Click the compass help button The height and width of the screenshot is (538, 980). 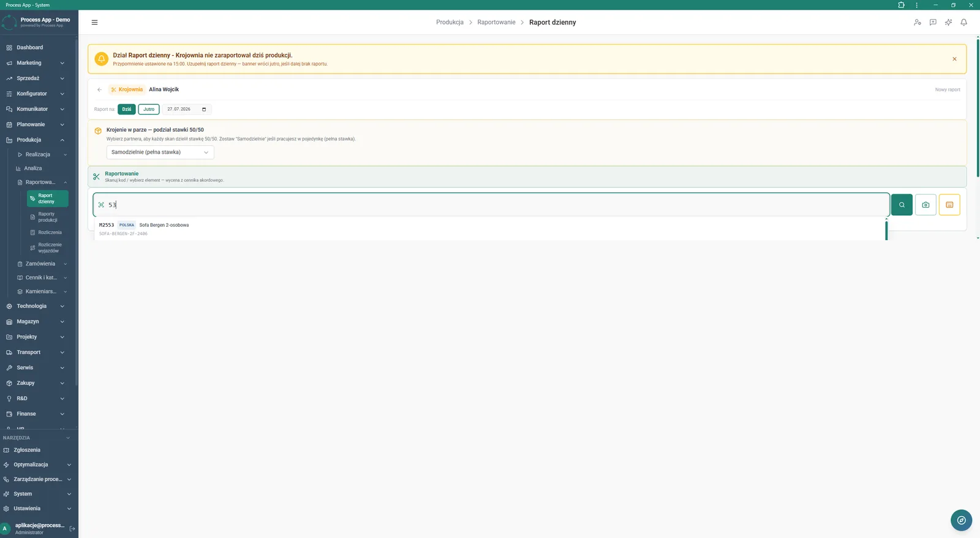962,520
